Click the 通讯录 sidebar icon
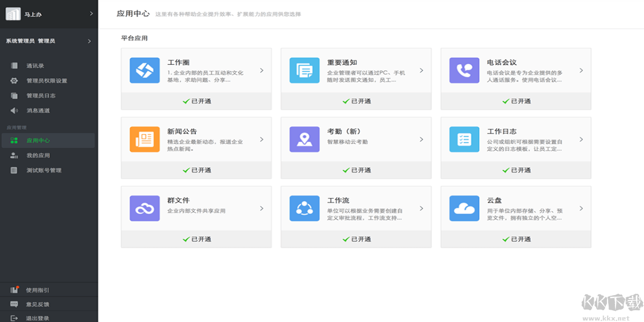The height and width of the screenshot is (322, 644). point(13,65)
